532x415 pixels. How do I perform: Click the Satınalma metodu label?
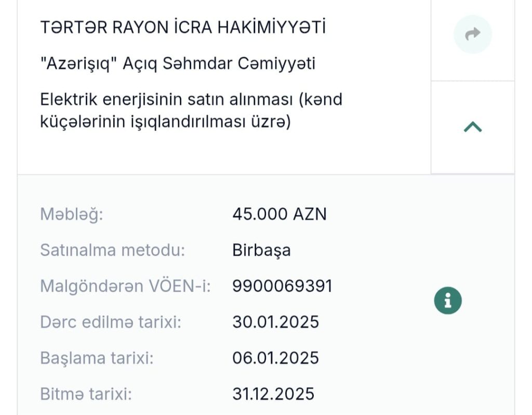(112, 250)
